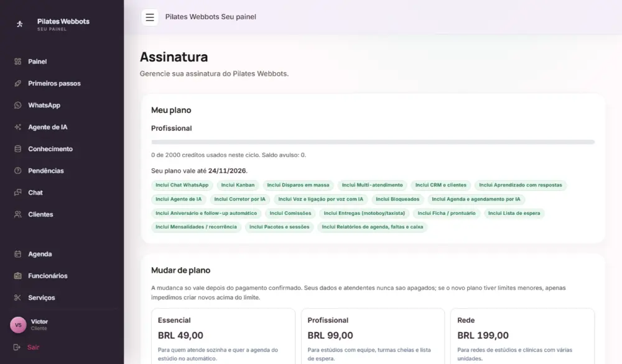622x364 pixels.
Task: Click Inclui Entregas (motoboy/taxista) badge
Action: [364, 213]
